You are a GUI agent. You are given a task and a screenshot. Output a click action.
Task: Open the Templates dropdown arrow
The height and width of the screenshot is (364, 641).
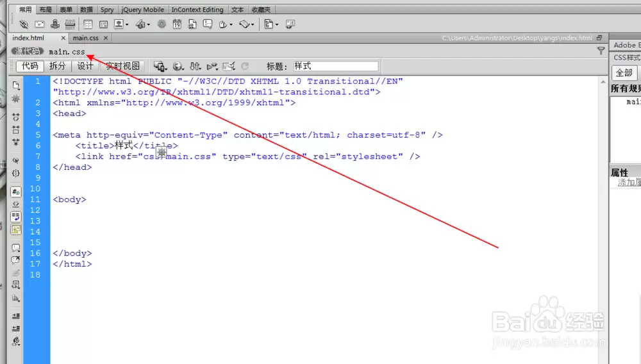click(277, 24)
